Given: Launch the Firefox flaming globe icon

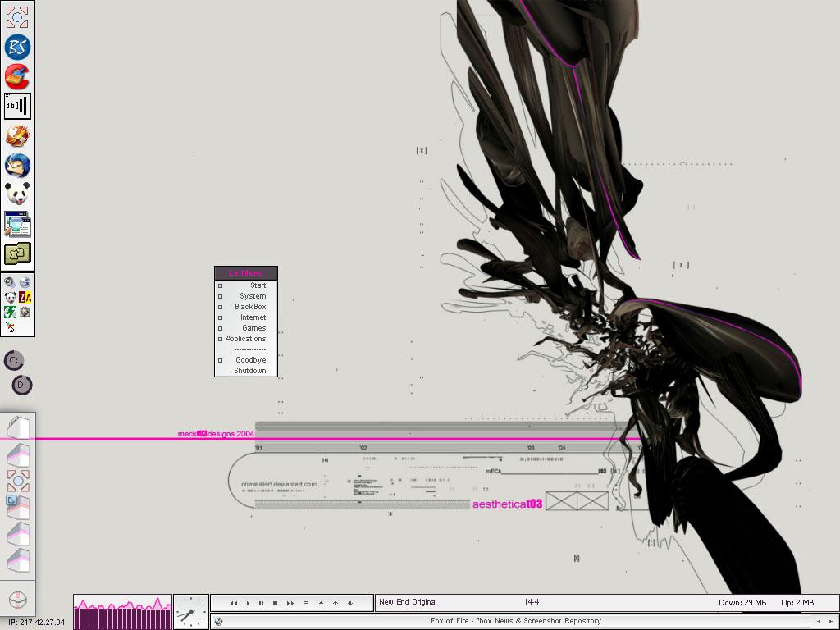Looking at the screenshot, I should pos(17,135).
